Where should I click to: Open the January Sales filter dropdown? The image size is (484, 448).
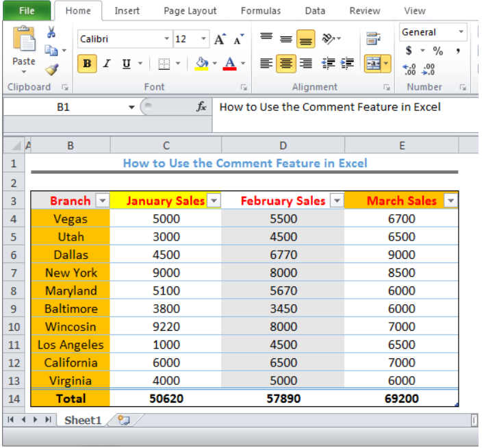click(214, 201)
